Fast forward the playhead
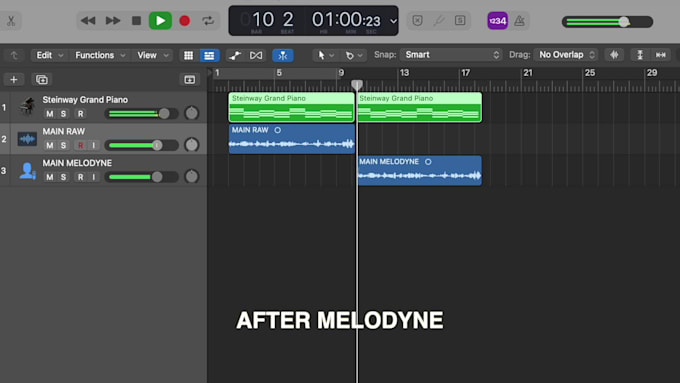The height and width of the screenshot is (383, 680). click(113, 20)
